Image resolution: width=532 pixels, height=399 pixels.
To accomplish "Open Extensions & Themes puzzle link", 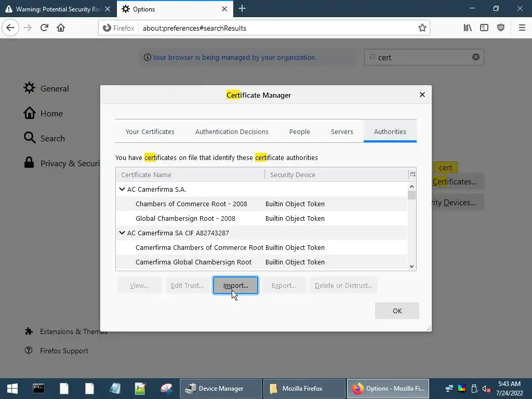I will point(66,331).
